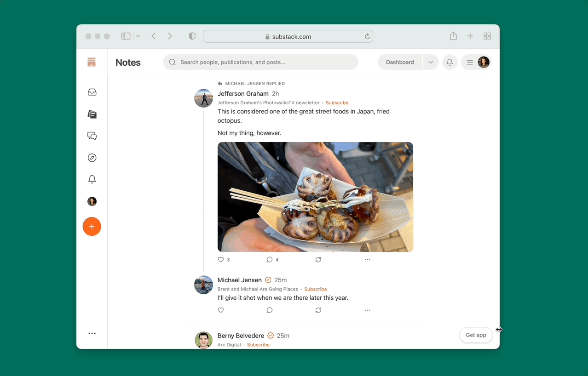Subscribe to Jefferson Graham's PhotowalksTV newsletter
Screen dimensions: 588x376
click(337, 102)
